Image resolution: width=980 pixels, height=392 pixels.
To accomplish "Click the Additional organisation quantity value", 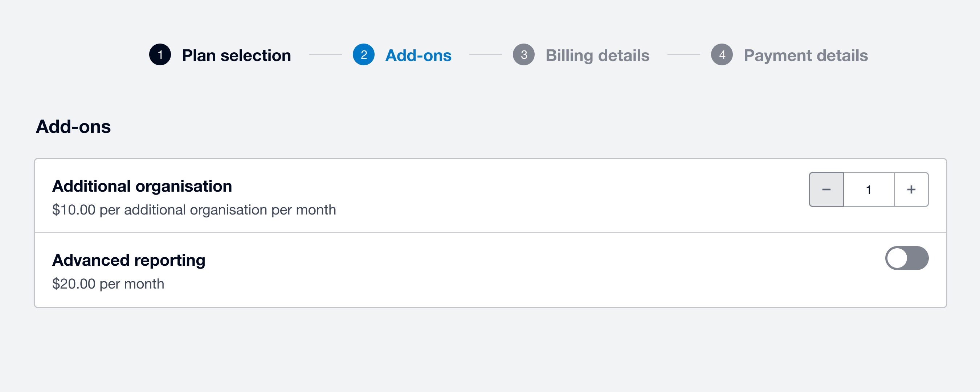I will point(869,189).
